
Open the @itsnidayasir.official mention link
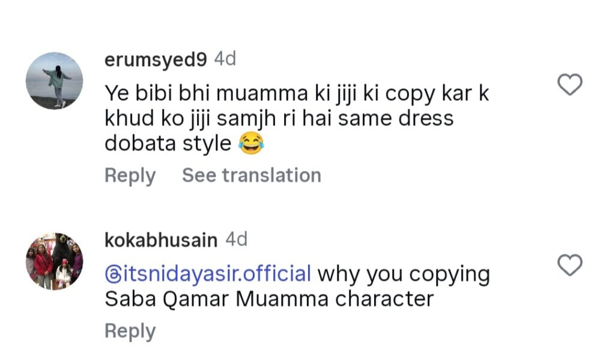[207, 273]
